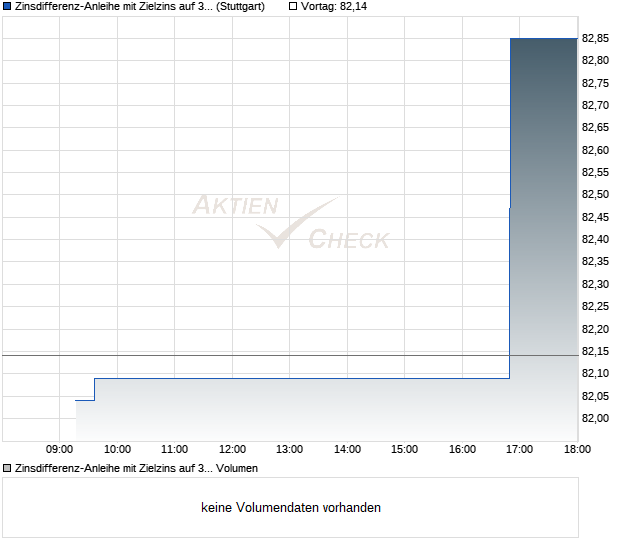Click the 09:00 time axis label
620x546 pixels.
click(x=59, y=450)
